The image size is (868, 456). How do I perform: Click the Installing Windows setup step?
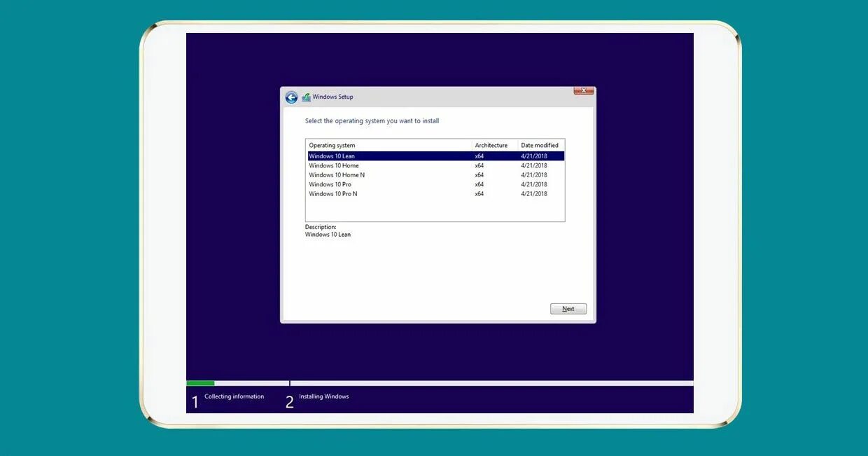tap(325, 396)
